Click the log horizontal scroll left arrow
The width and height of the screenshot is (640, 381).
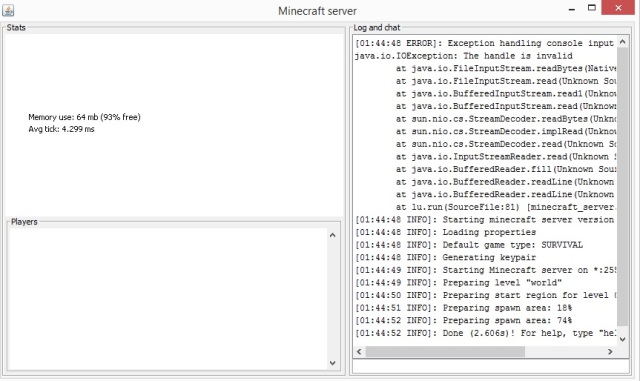tap(359, 352)
